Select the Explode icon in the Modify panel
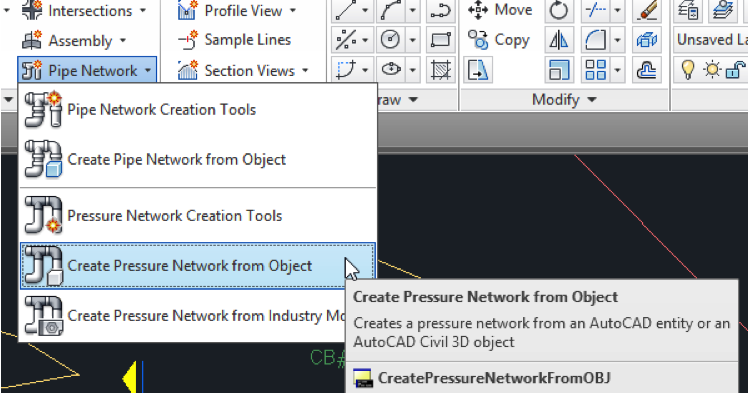The height and width of the screenshot is (393, 749). 647,40
